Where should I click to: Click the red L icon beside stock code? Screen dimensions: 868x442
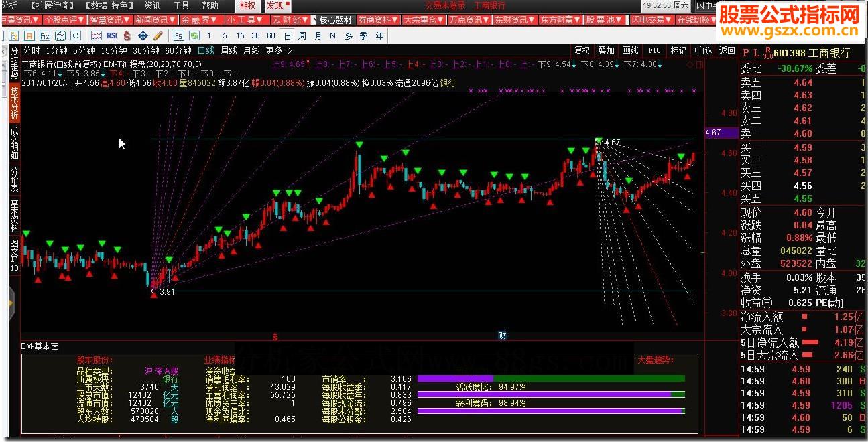[x=757, y=52]
